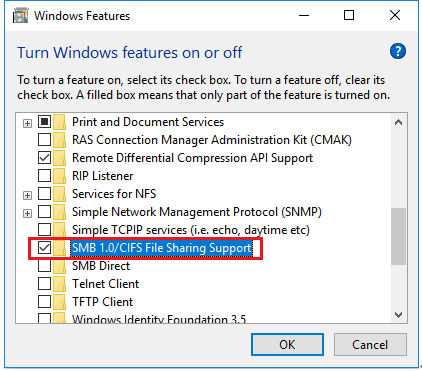Image resolution: width=422 pixels, height=371 pixels.
Task: Select the Print and Document Services label
Action: (x=148, y=122)
